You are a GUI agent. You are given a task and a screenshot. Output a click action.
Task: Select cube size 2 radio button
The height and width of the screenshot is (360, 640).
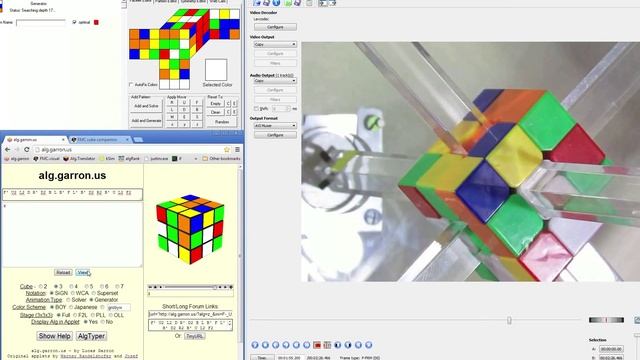click(41, 287)
